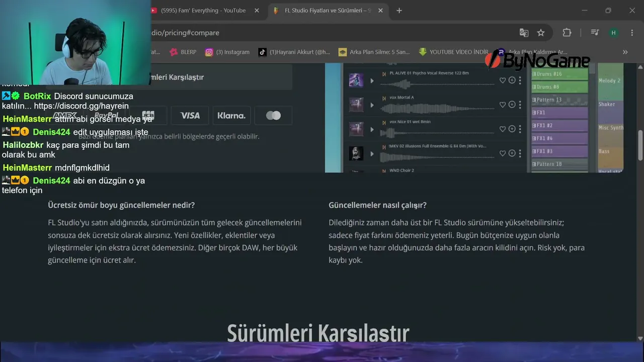The image size is (644, 362).
Task: Switch to the FL Studio Fiyatları ve Sürümleri tab
Action: 328,11
